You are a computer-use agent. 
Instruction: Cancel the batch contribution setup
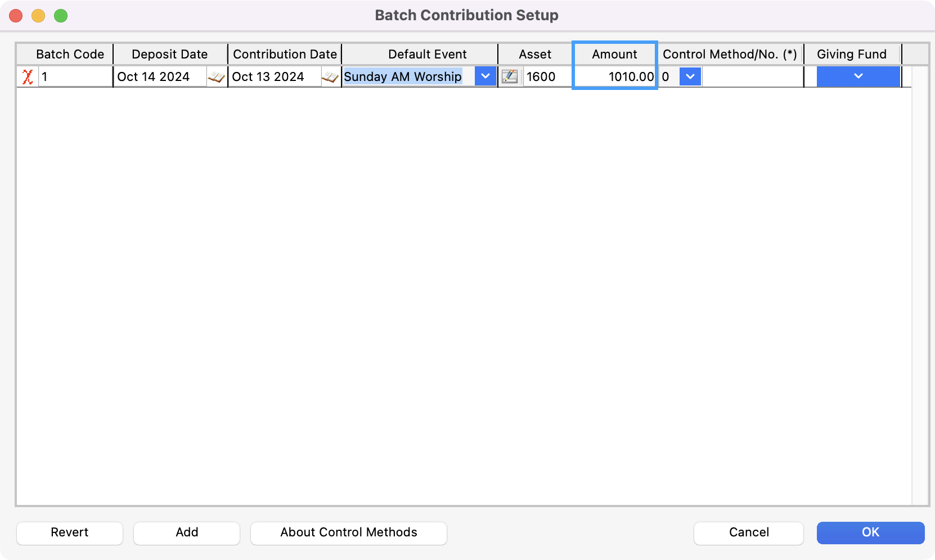coord(748,532)
